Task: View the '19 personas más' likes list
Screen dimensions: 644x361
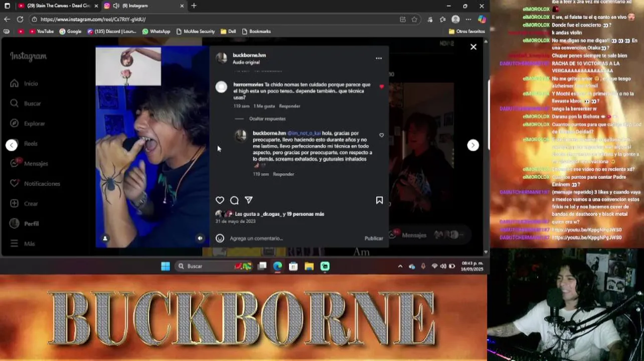Action: coord(305,214)
